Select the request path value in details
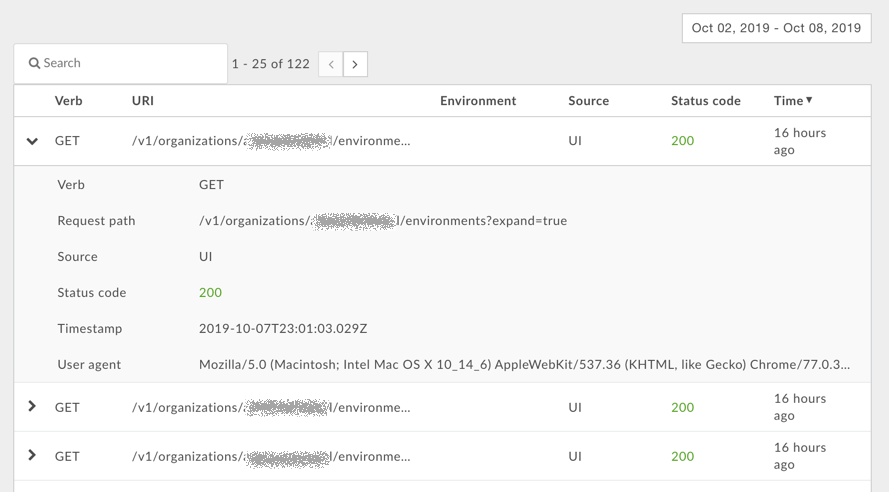The image size is (889, 492). click(x=383, y=221)
